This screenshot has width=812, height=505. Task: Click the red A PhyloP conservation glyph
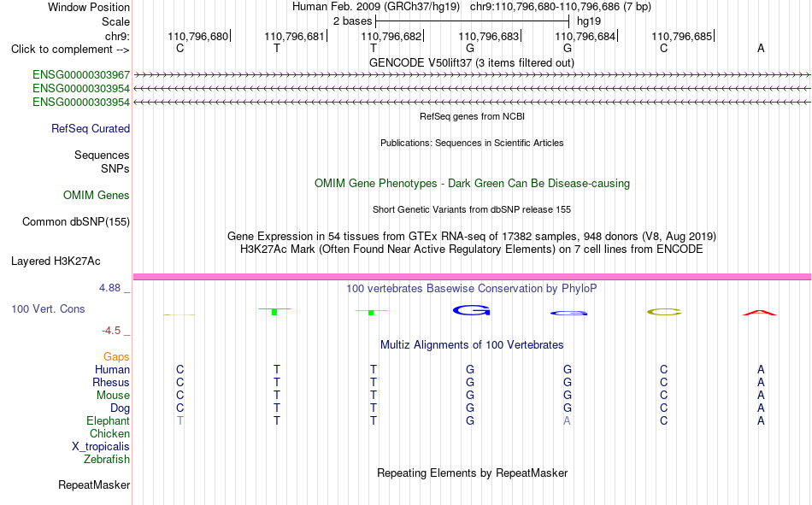coord(760,313)
